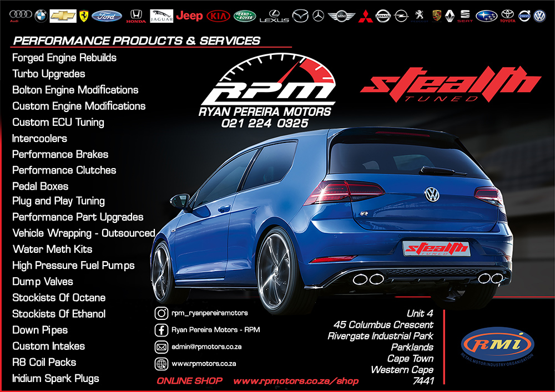Click the red Kia logo
This screenshot has height=392, width=555.
click(218, 16)
